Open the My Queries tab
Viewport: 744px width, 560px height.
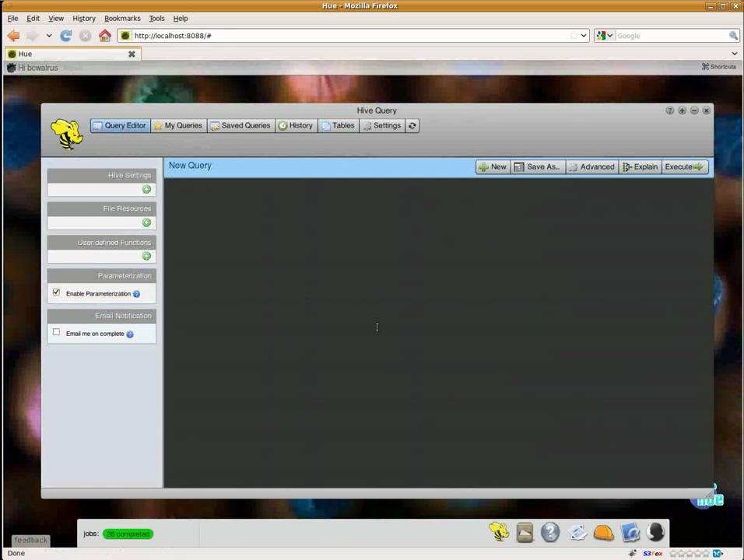click(178, 126)
